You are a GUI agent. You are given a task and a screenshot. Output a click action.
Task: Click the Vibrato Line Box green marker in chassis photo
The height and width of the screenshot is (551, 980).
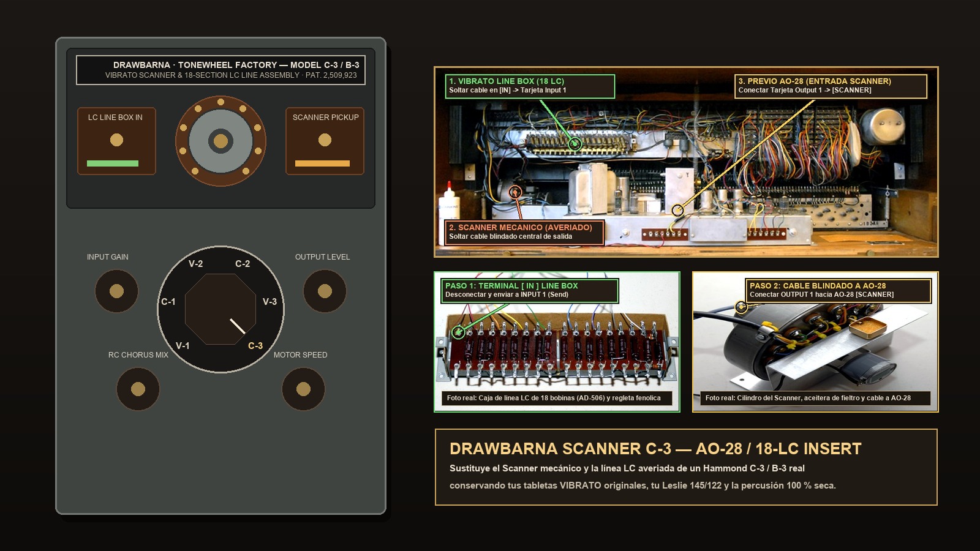(x=575, y=144)
